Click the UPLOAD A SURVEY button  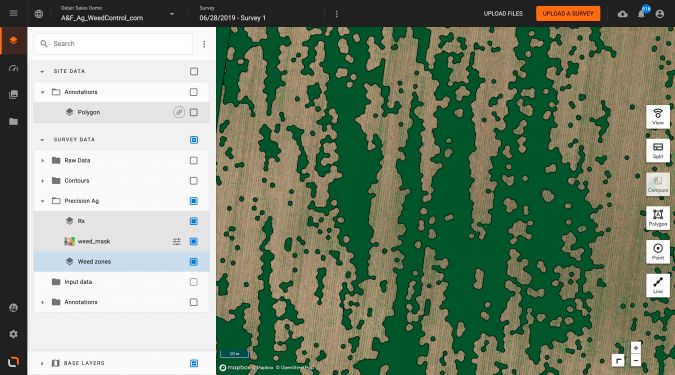click(x=568, y=13)
